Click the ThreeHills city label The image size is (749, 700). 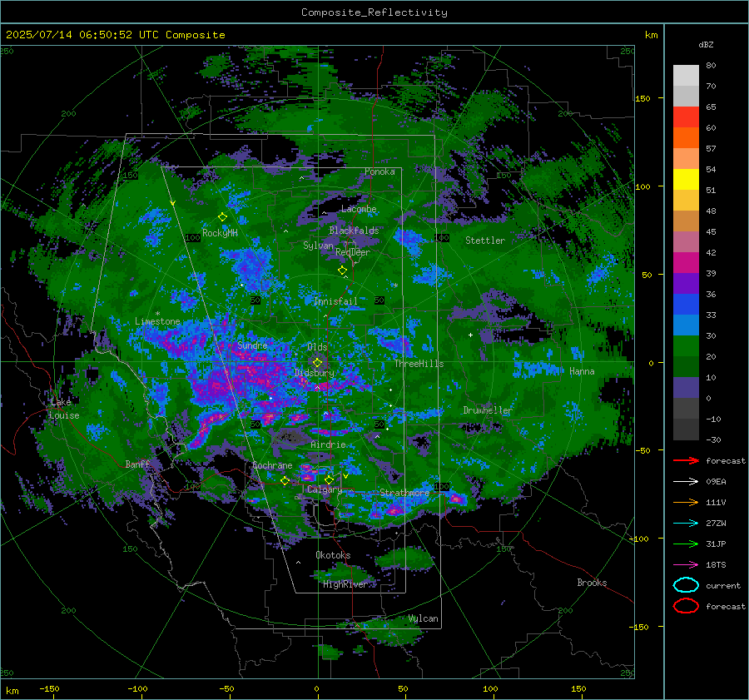tap(419, 364)
